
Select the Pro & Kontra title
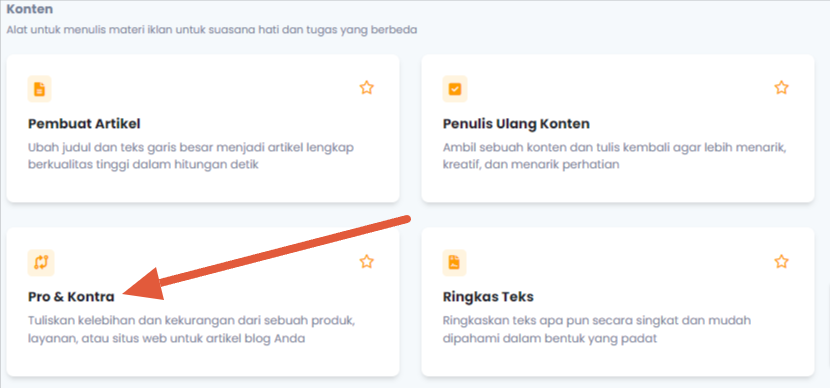point(71,297)
